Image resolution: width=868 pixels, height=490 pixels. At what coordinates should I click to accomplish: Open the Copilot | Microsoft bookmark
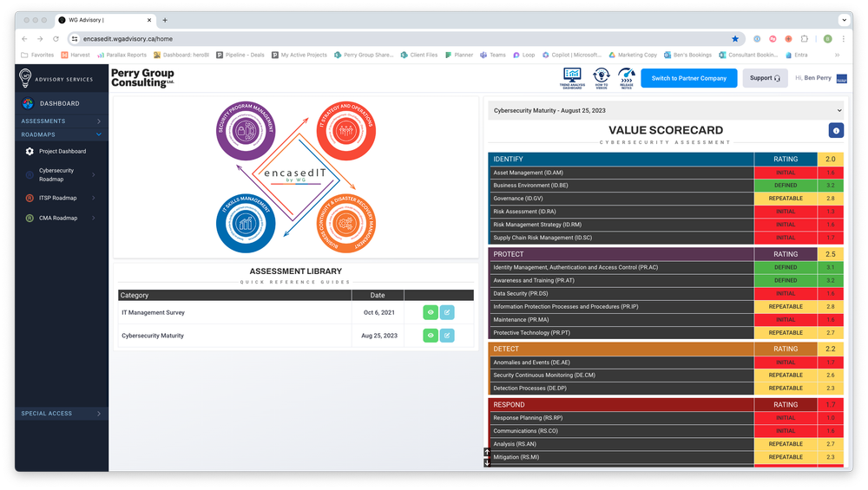coord(572,56)
